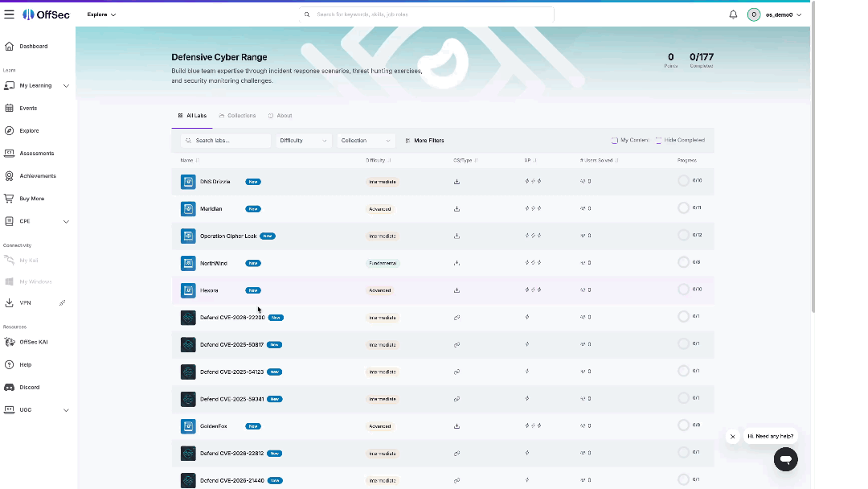Expand the UGC sidebar section
This screenshot has height=489, width=868.
(x=66, y=410)
